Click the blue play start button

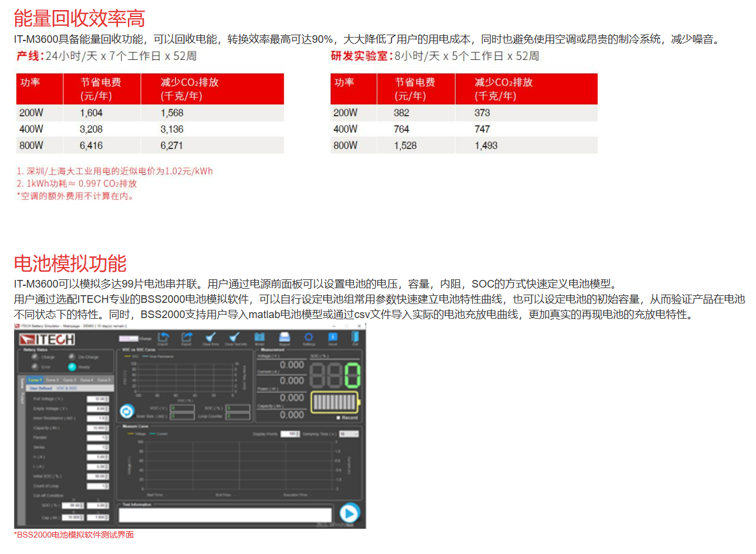pos(349,514)
